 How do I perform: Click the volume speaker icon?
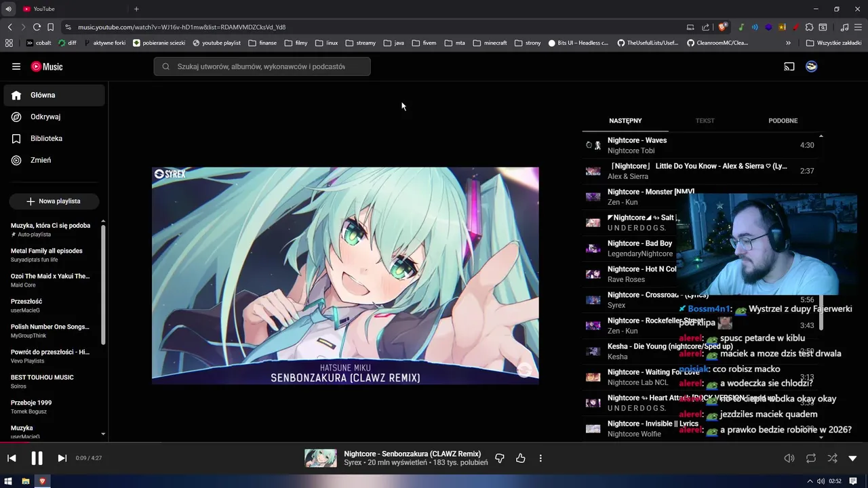tap(789, 458)
